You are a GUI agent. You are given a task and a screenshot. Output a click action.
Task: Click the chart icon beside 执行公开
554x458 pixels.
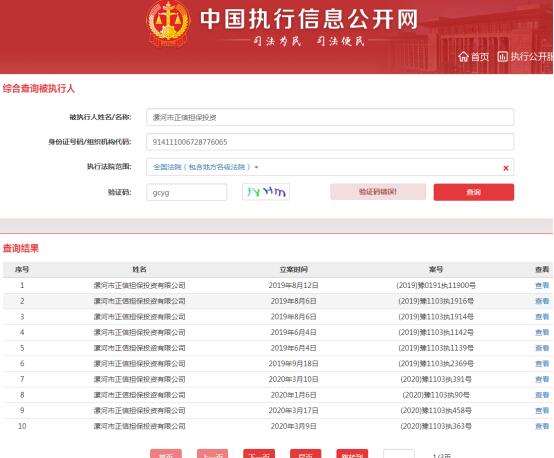click(502, 57)
